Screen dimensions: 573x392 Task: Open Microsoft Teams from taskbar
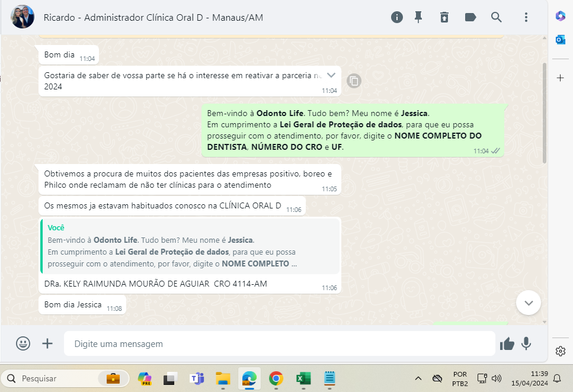pos(197,378)
